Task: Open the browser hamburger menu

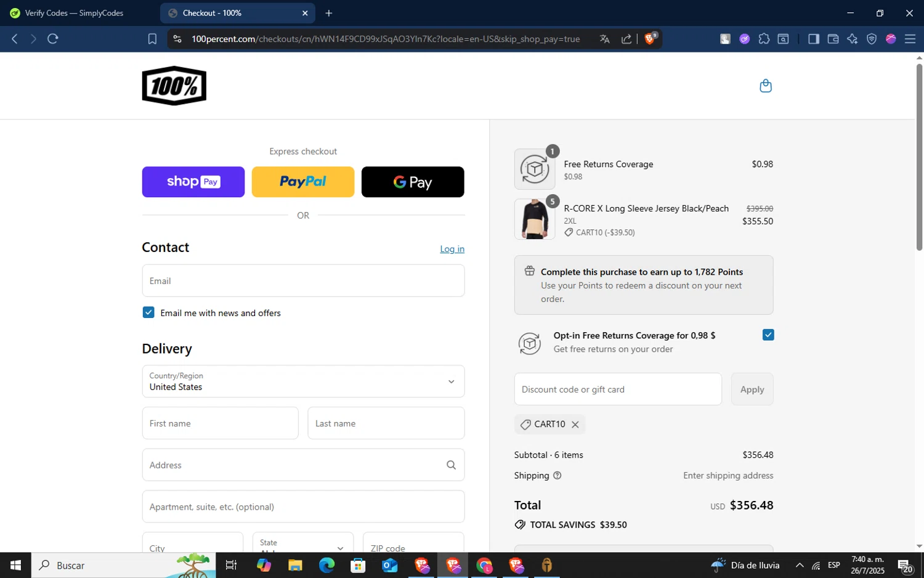Action: [x=910, y=39]
